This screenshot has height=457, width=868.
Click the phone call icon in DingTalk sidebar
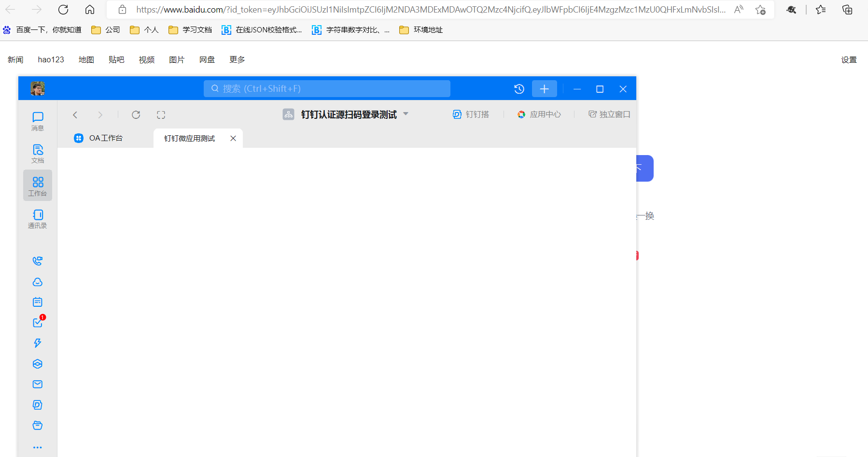[38, 261]
